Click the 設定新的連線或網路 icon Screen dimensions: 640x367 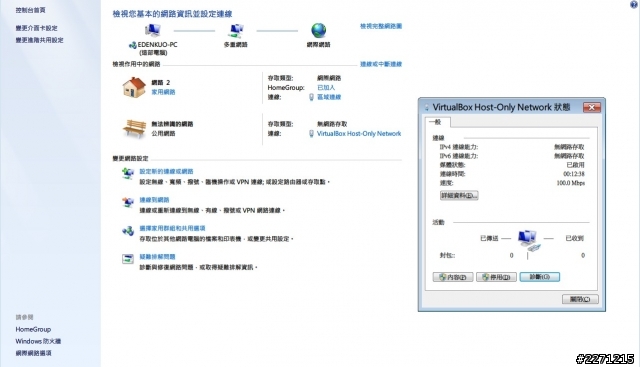coord(128,173)
